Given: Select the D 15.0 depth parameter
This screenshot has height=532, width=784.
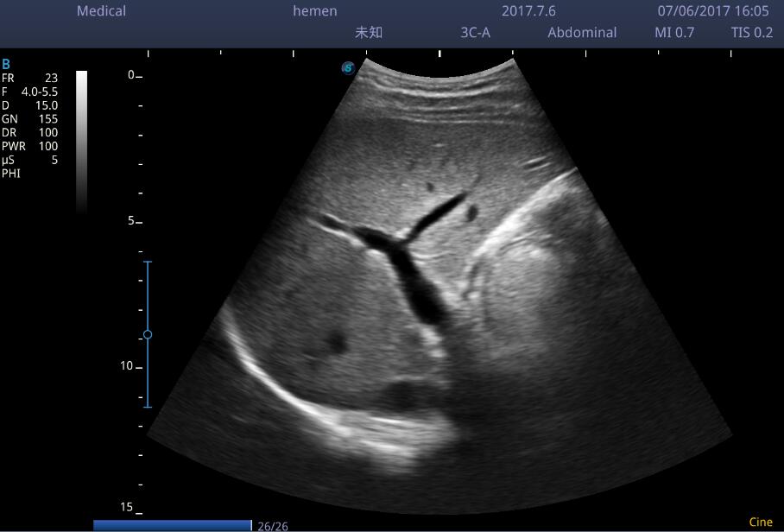Looking at the screenshot, I should pos(29,105).
